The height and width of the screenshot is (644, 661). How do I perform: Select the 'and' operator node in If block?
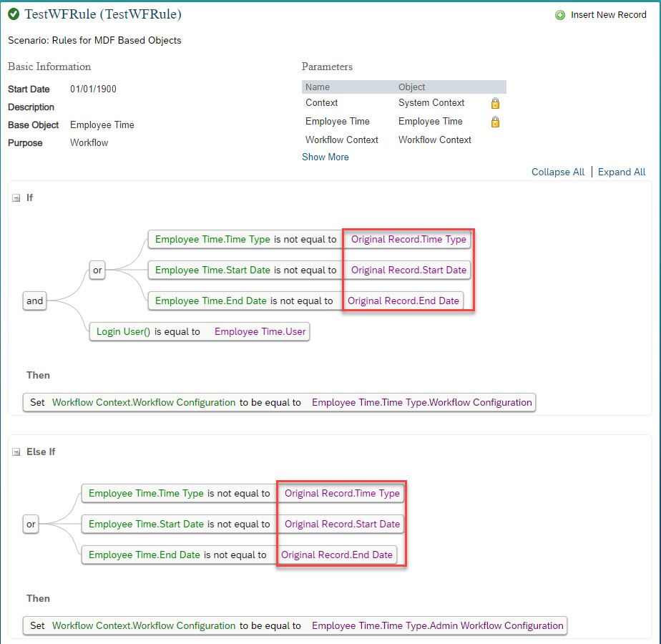pyautogui.click(x=34, y=301)
